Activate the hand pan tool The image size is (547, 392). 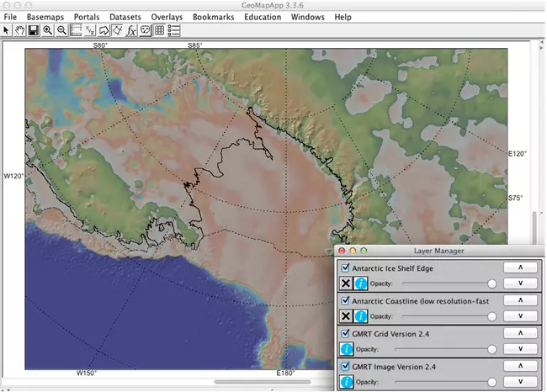(19, 30)
